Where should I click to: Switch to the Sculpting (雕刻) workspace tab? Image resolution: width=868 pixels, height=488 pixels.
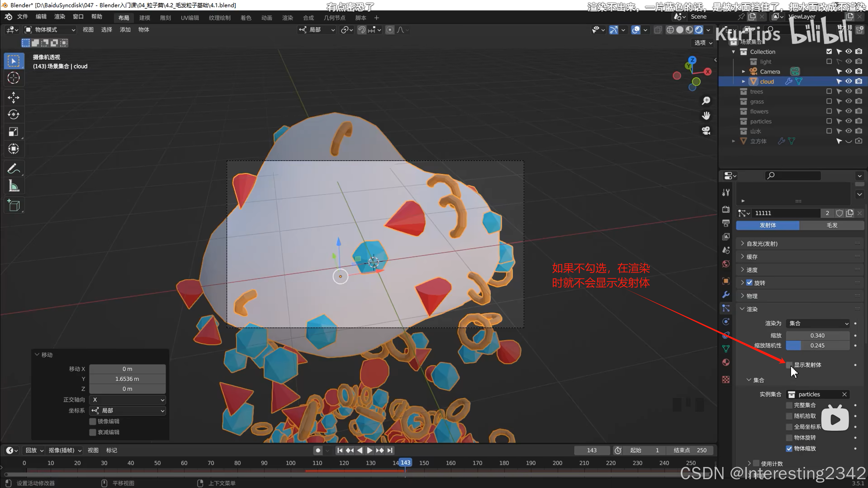click(x=165, y=18)
